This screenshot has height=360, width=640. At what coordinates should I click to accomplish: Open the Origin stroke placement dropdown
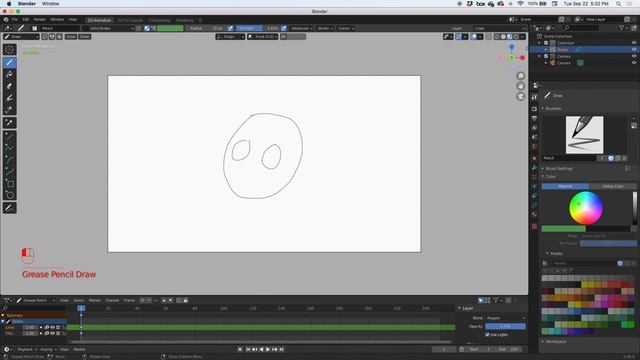[x=230, y=37]
